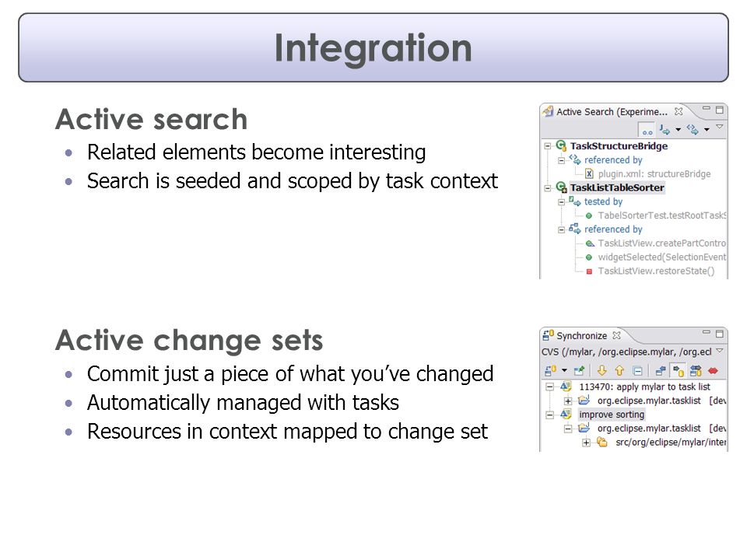Screen dimensions: 747x560
Task: Select the Synchronize view tab
Action: pos(581,336)
